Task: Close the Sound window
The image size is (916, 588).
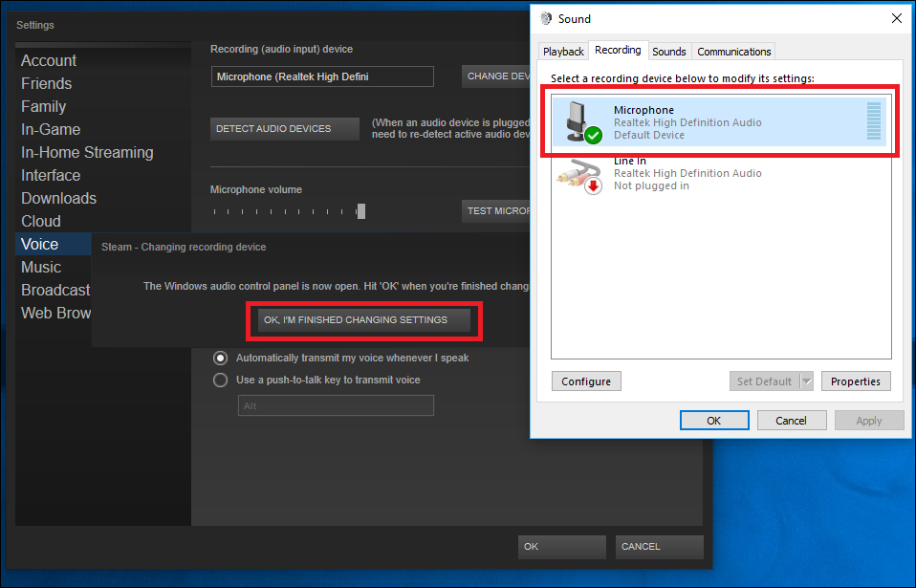Action: (897, 19)
